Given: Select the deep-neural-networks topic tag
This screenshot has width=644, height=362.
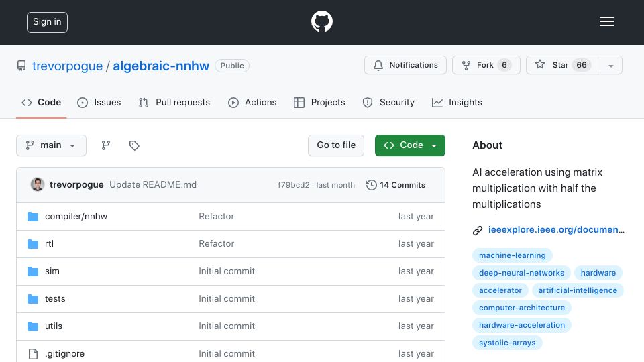Looking at the screenshot, I should point(521,273).
